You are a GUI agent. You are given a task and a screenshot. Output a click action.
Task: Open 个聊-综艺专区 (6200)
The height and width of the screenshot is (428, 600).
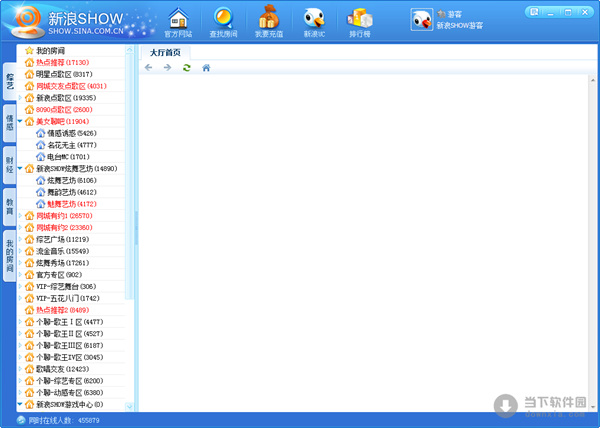click(71, 381)
